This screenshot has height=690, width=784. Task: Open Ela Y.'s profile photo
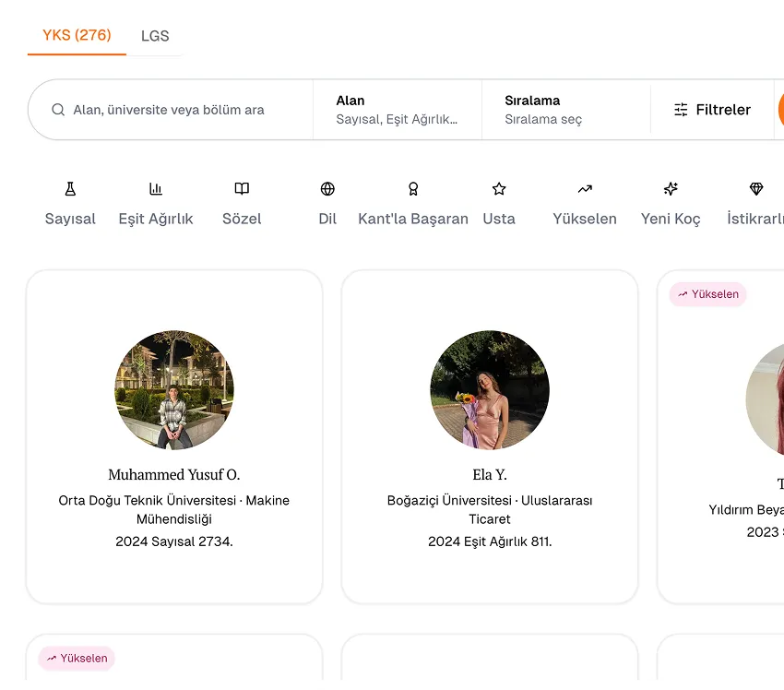(x=490, y=390)
